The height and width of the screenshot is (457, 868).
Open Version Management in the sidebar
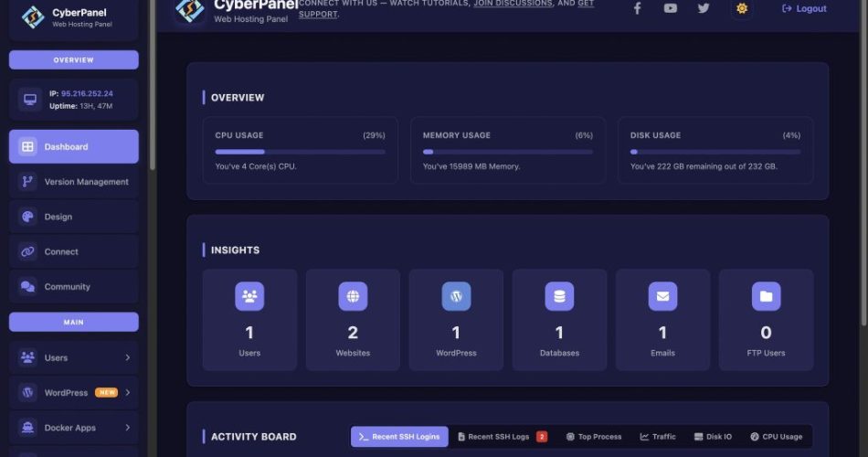click(x=74, y=182)
